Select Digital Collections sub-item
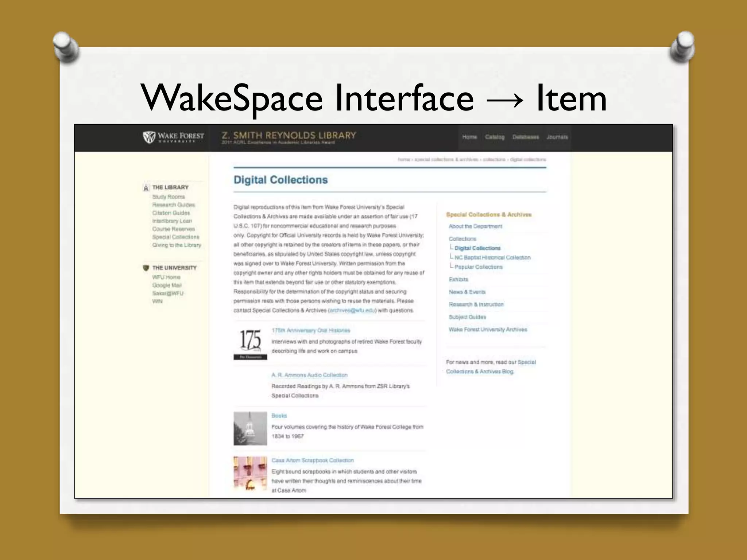This screenshot has width=747, height=560. [x=477, y=248]
